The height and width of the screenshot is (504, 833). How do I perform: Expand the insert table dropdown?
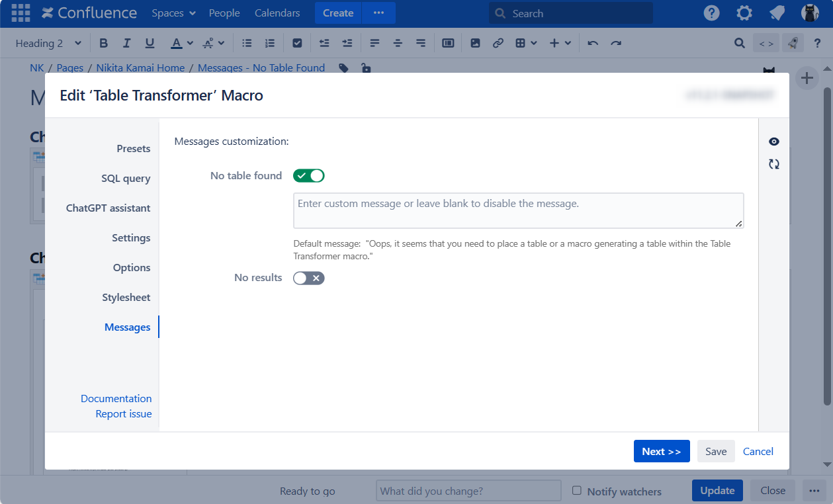(x=527, y=43)
